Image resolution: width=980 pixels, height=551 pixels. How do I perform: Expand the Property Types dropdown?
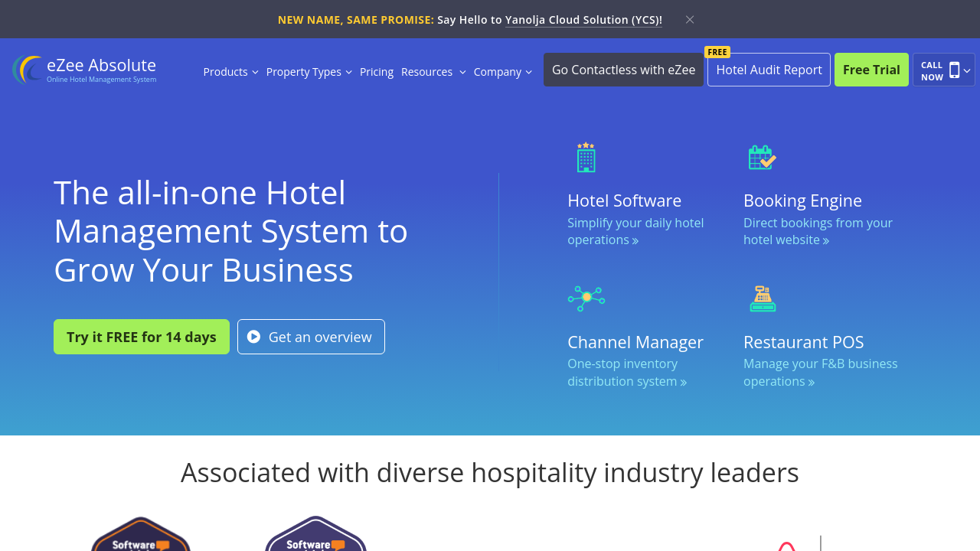309,72
